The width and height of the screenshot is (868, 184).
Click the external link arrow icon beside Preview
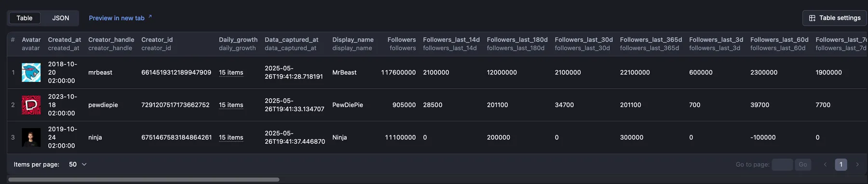pyautogui.click(x=150, y=16)
